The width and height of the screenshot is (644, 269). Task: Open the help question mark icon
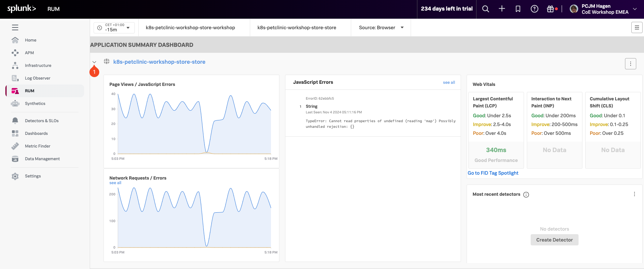click(534, 9)
